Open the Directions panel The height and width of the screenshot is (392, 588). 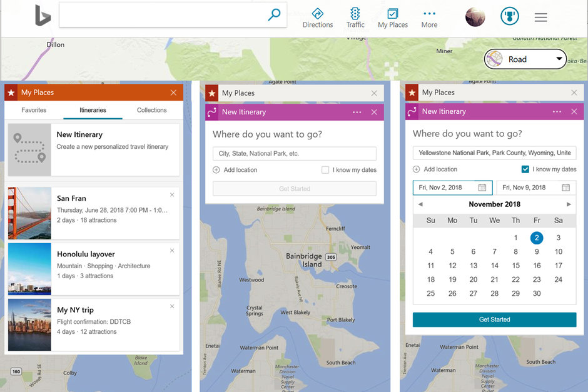[318, 17]
